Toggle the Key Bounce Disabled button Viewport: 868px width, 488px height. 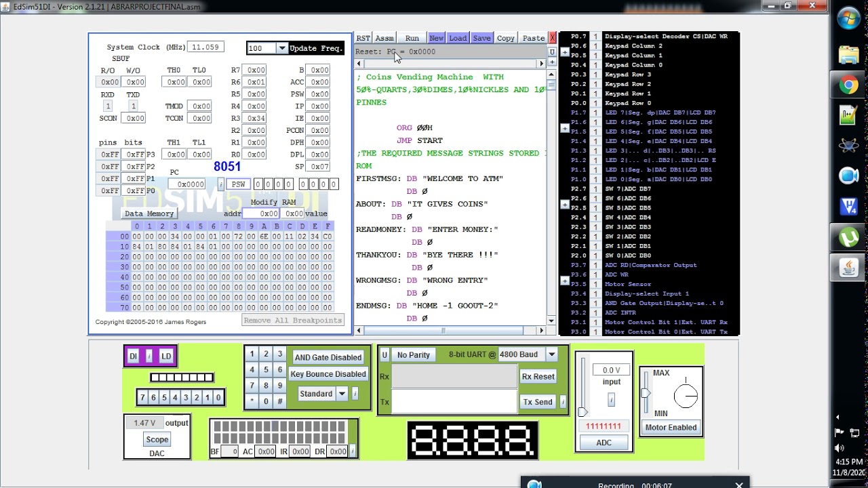click(328, 374)
